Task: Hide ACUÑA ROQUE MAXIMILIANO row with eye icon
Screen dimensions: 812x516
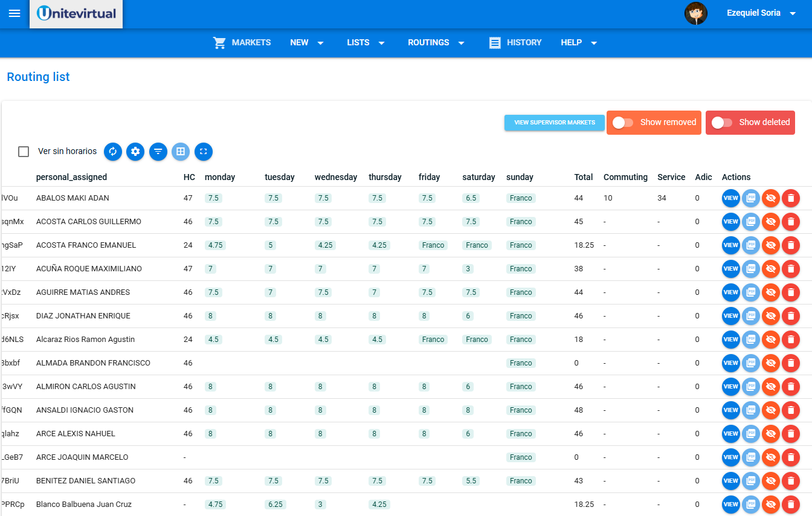Action: tap(770, 269)
